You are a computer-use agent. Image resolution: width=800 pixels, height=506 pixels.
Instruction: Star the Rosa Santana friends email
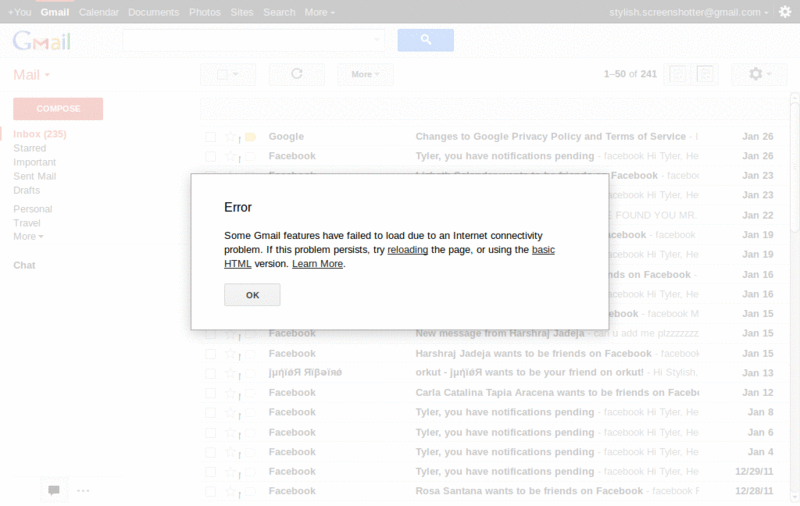click(230, 491)
